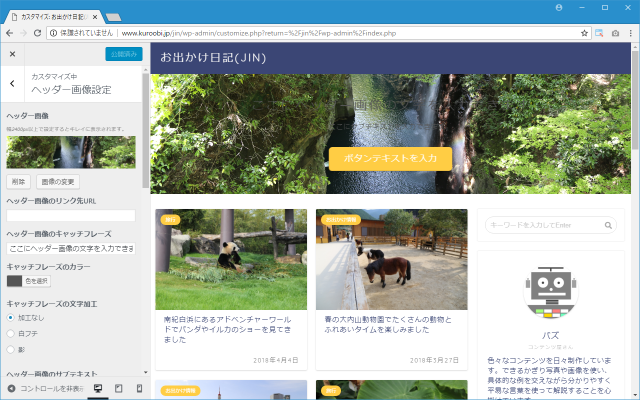Click the 旅行 tag on bottom-right post

pyautogui.click(x=331, y=391)
